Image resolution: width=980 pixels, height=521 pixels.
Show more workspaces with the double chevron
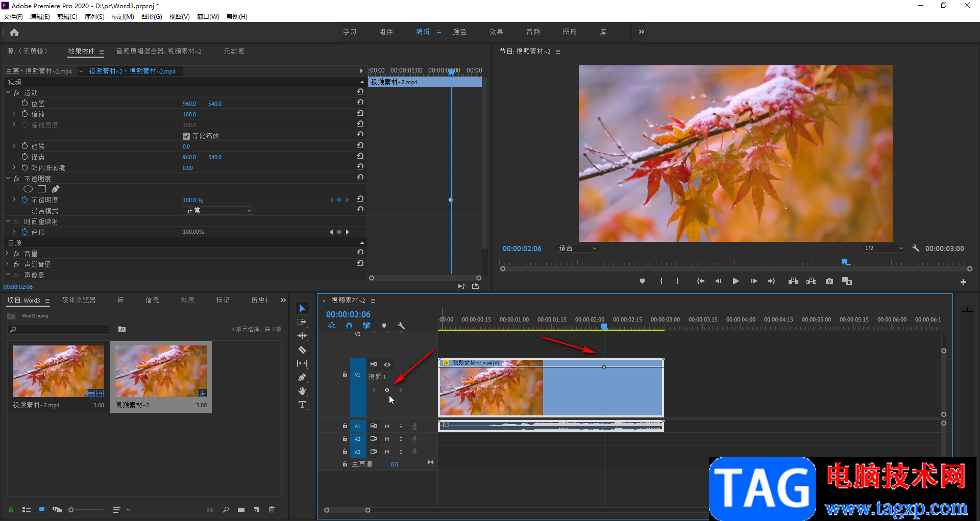tap(642, 32)
